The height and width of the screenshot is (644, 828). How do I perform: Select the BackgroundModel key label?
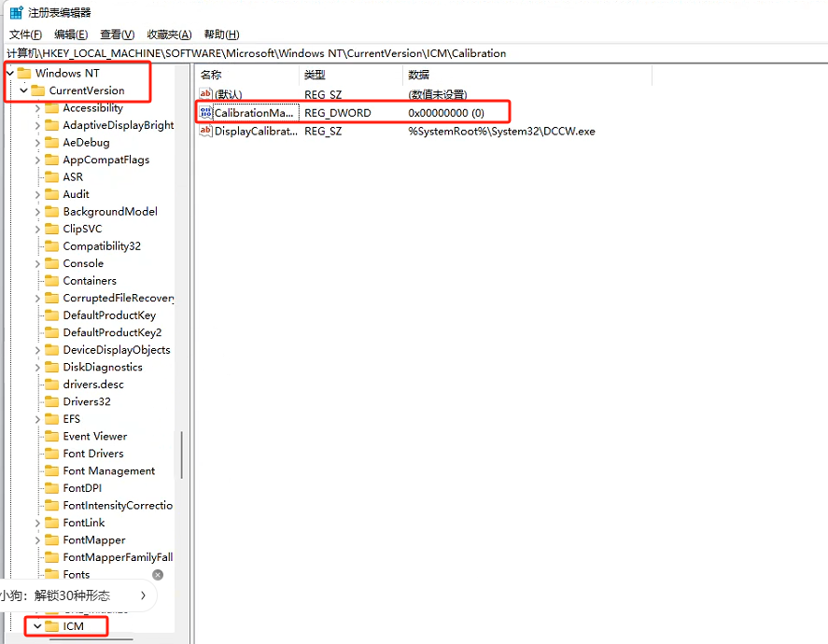(110, 212)
